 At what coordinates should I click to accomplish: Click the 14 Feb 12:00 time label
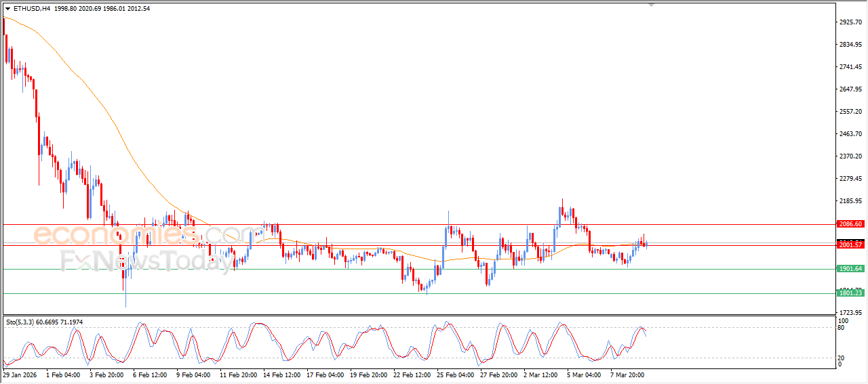coord(281,374)
